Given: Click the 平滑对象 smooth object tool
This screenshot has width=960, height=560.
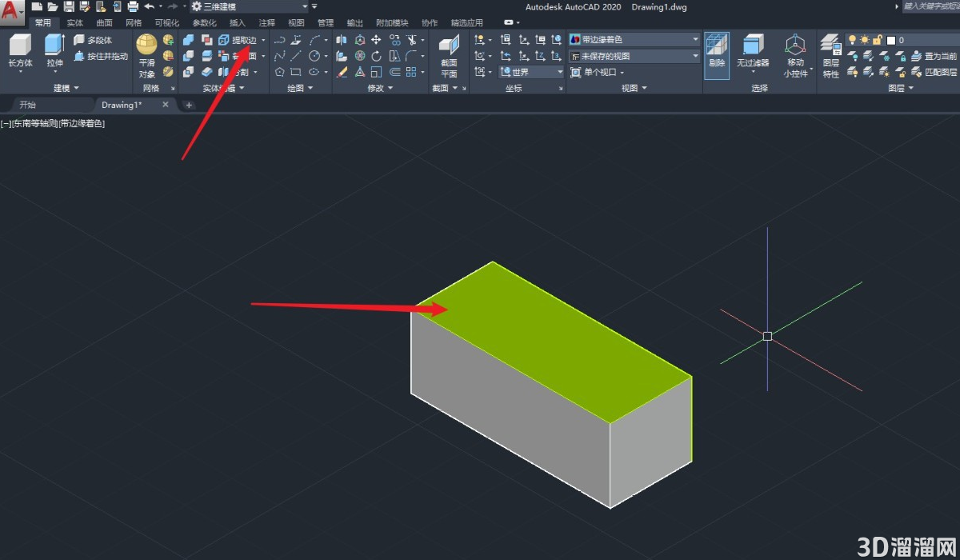Looking at the screenshot, I should [146, 55].
